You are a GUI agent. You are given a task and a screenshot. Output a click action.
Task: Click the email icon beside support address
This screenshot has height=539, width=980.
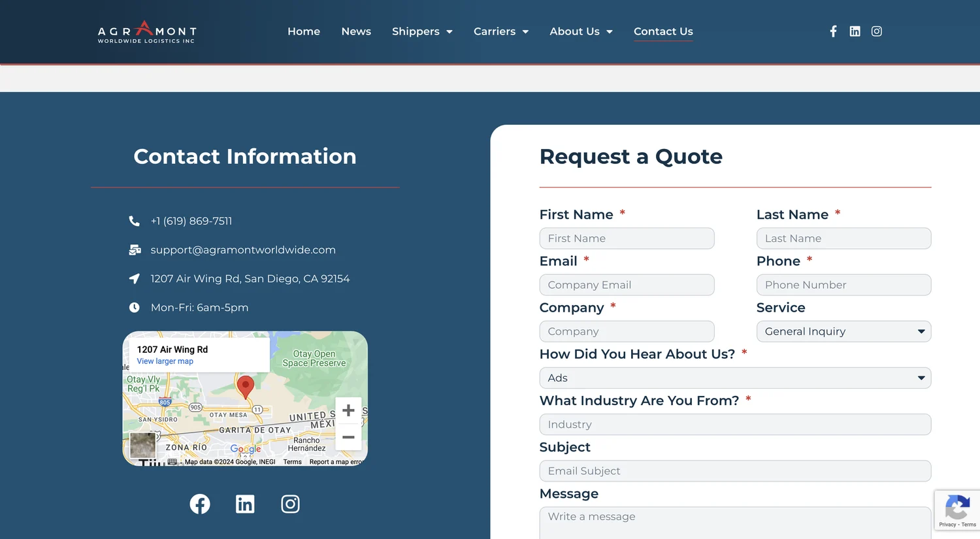[135, 250]
